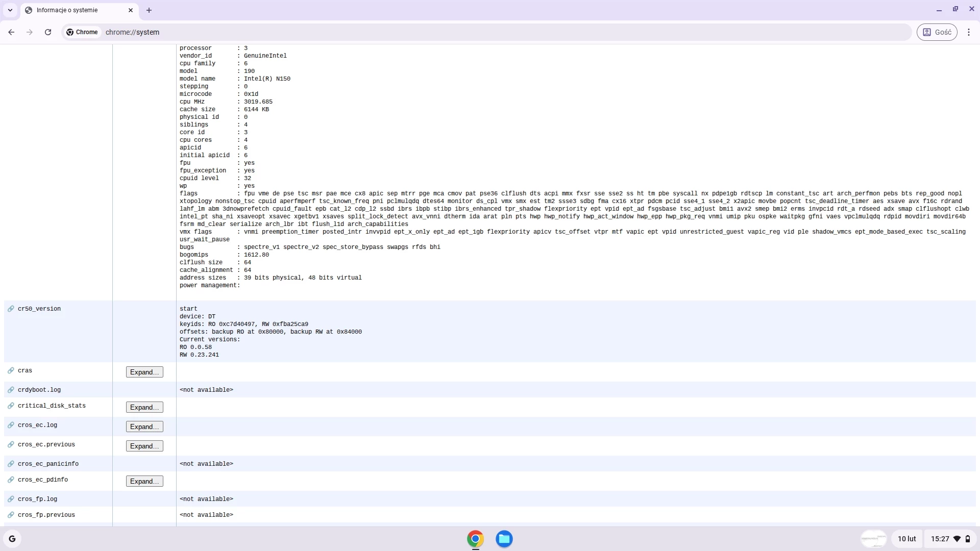
Task: Open the tab search dropdown arrow
Action: 10,10
